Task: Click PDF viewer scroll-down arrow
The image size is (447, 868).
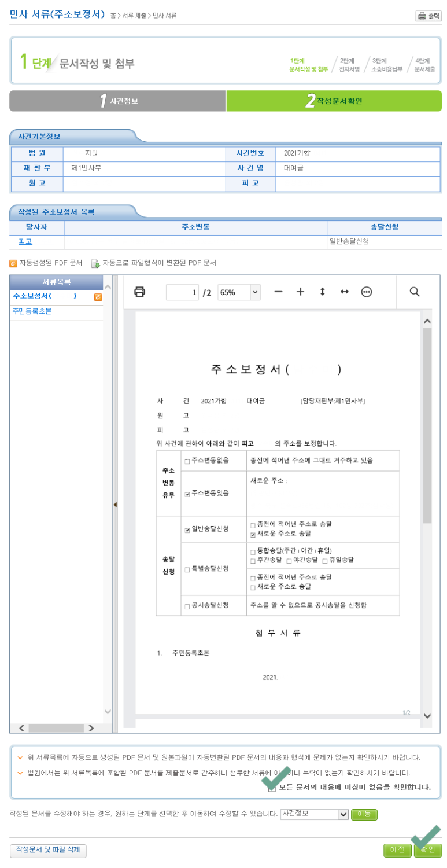Action: [427, 715]
